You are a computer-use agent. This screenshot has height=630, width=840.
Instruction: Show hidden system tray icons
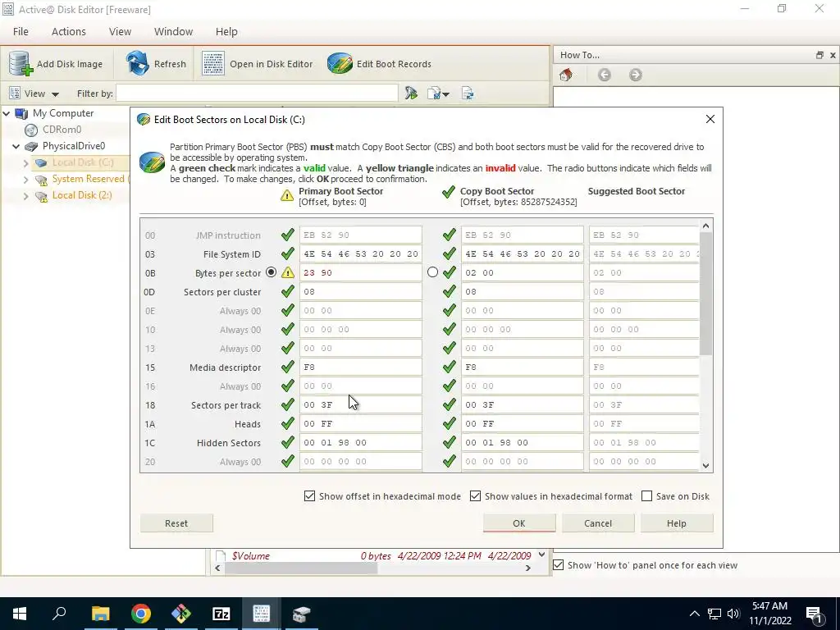[694, 614]
